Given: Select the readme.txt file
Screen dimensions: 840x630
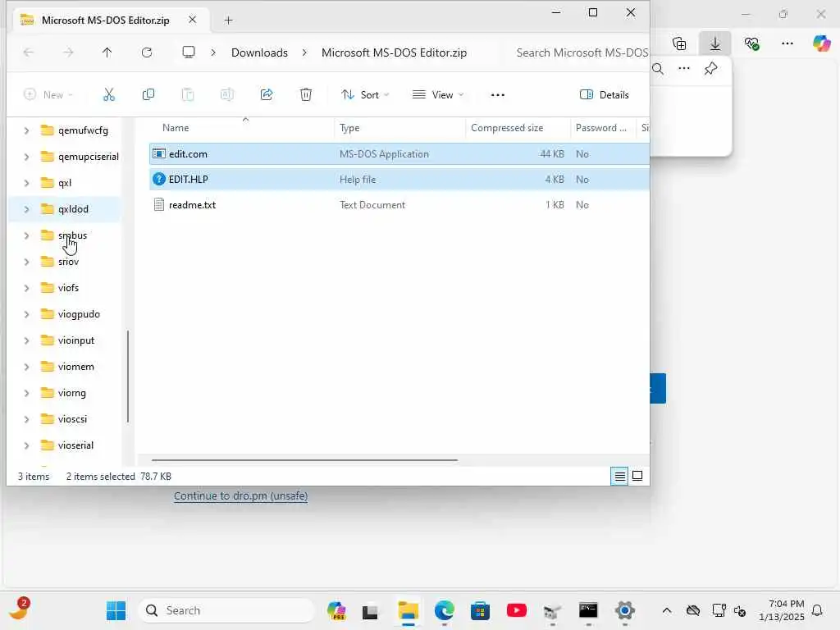Looking at the screenshot, I should click(399, 204).
